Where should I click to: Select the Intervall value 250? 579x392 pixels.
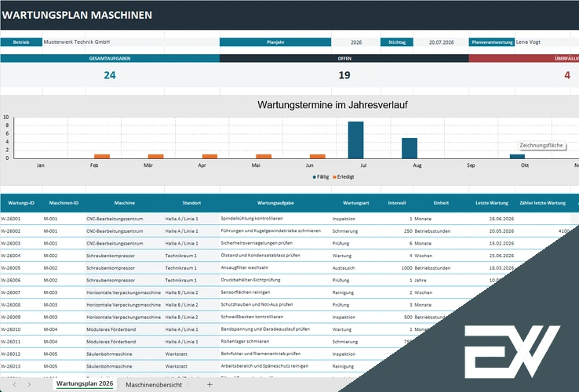[x=397, y=231]
